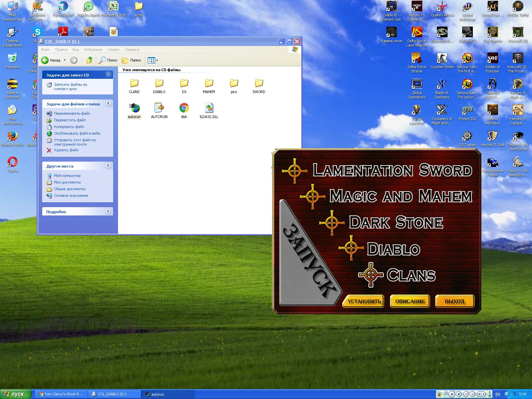This screenshot has width=532, height=399.
Task: Open the Избранное menu
Action: 93,50
